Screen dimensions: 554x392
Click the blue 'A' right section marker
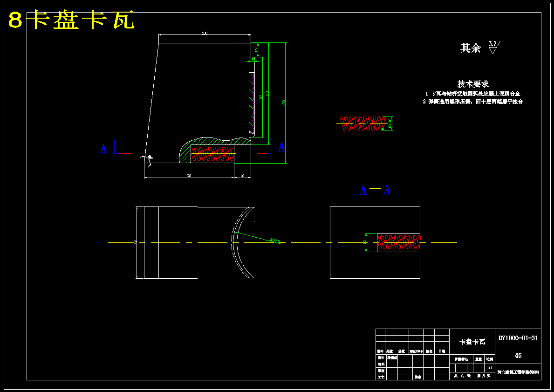click(281, 147)
